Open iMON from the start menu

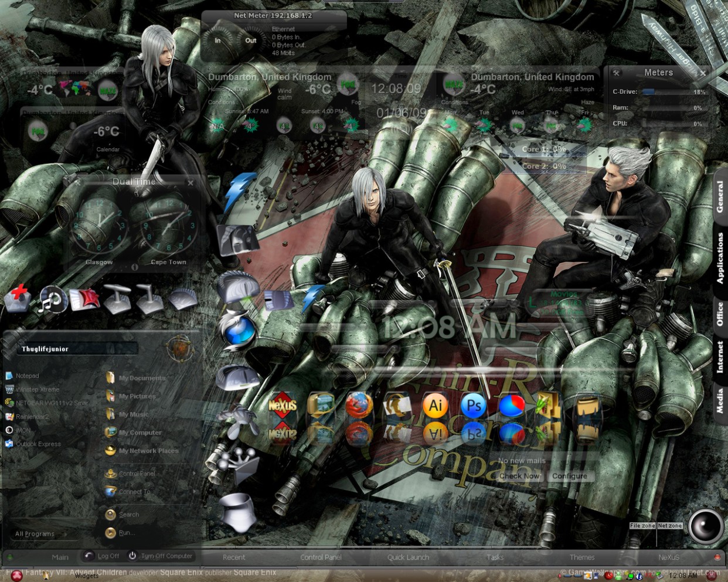click(18, 430)
